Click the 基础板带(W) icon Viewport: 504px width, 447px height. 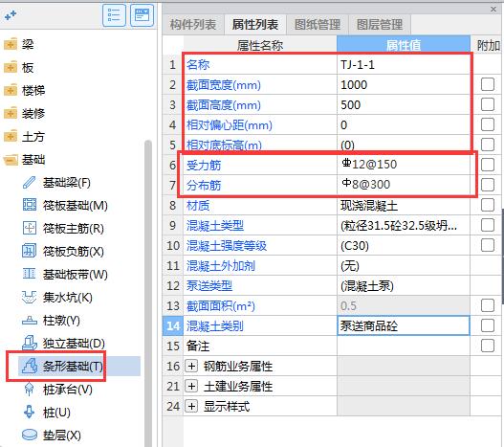click(x=30, y=274)
